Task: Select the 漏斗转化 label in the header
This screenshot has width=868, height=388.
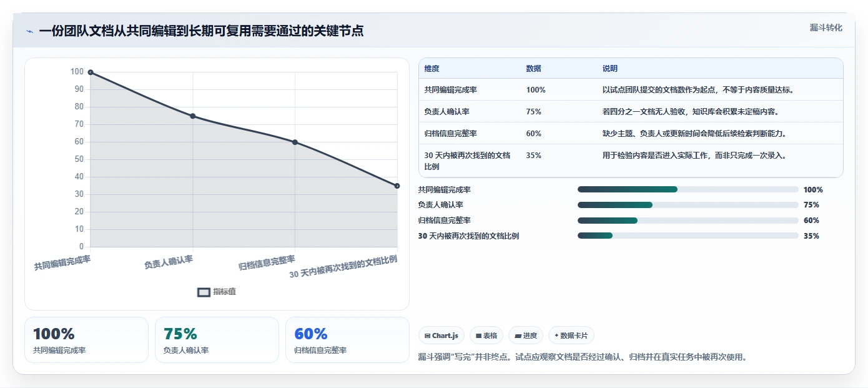Action: [x=826, y=27]
